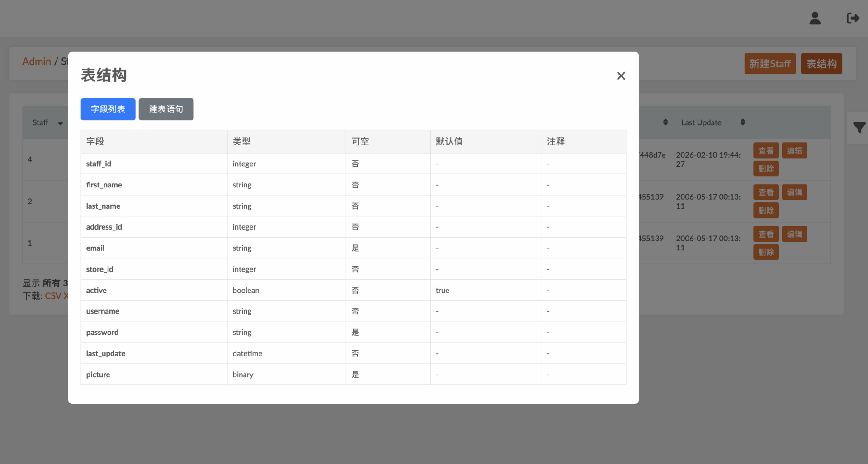Open the user profile icon
Viewport: 868px width, 464px height.
[x=815, y=19]
